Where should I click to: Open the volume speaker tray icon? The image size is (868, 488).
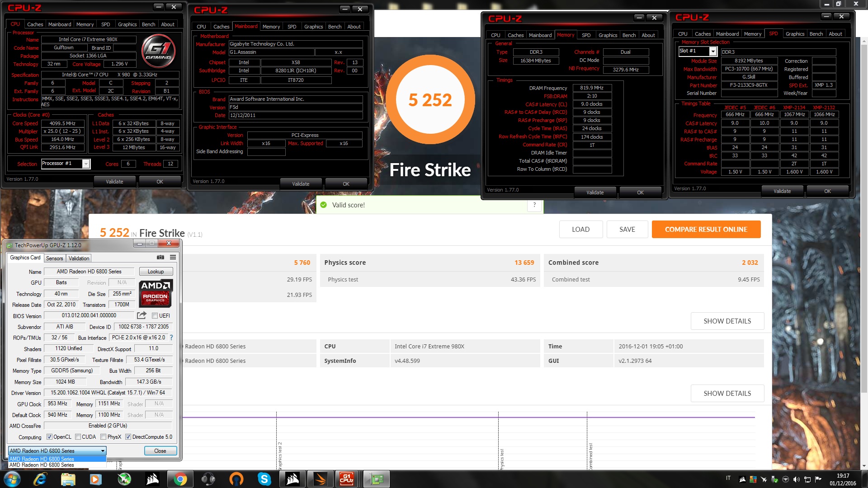tap(796, 479)
